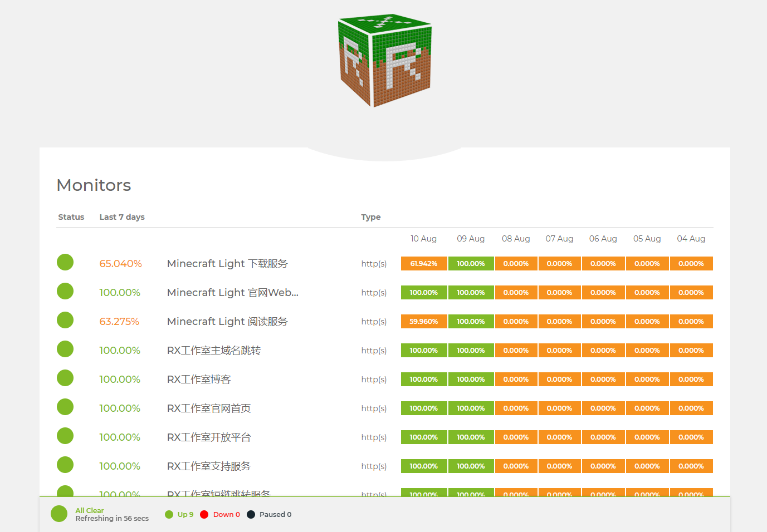Click 10 Aug 100.00% bar for RX工作室开放平台

pos(424,437)
